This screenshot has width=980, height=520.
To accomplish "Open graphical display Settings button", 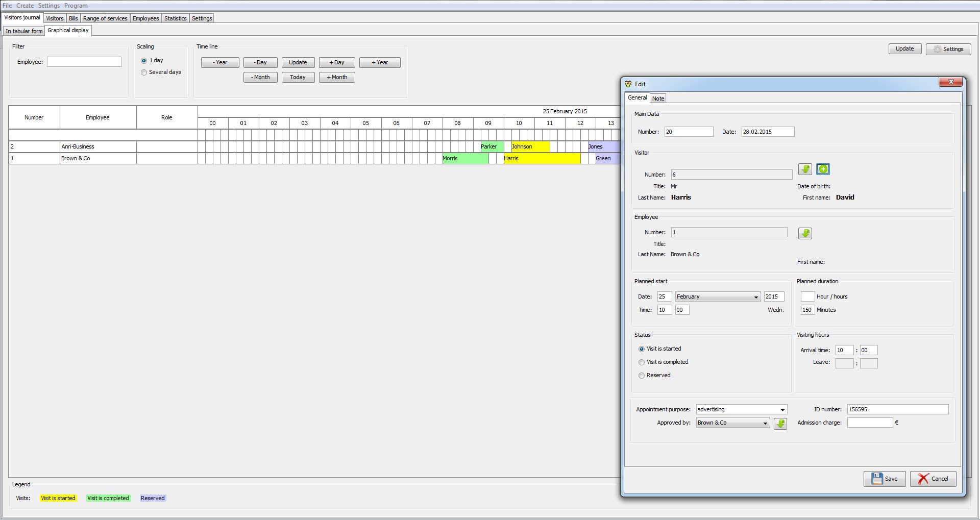I will pos(948,49).
